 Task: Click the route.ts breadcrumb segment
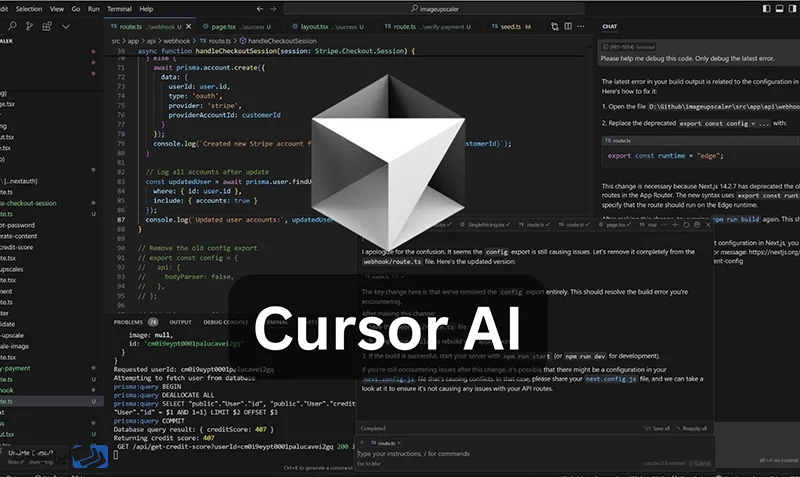[216, 41]
